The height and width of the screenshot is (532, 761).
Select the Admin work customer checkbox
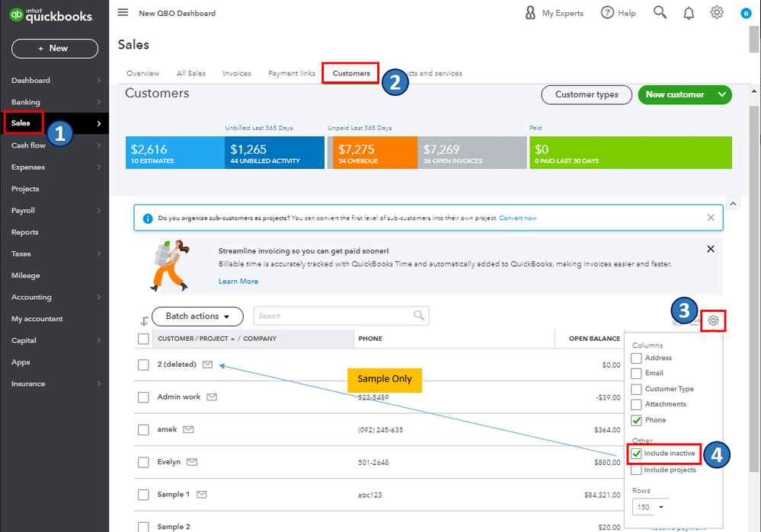tap(143, 397)
